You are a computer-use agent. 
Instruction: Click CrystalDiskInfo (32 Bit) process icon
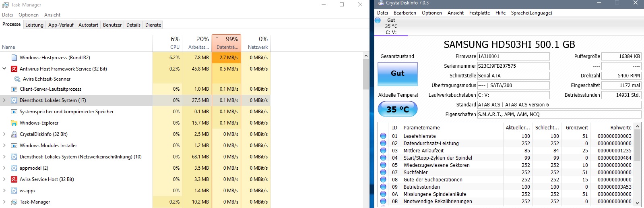click(14, 134)
